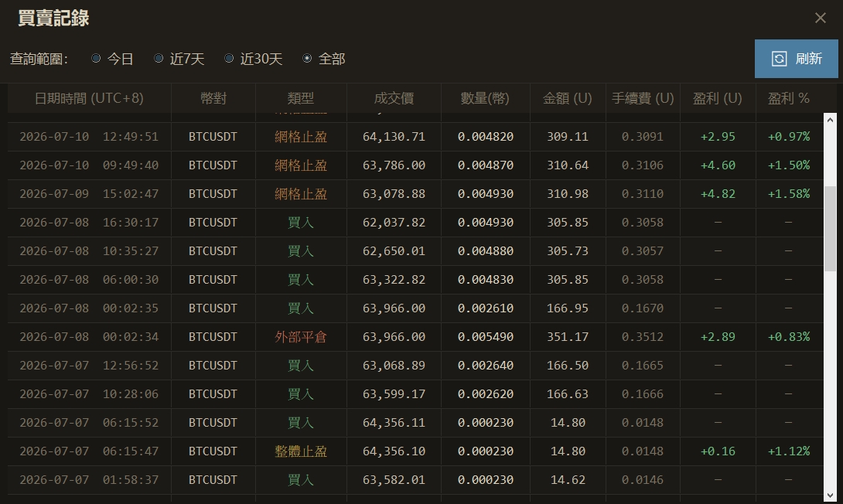The image size is (843, 504).
Task: Click the profit percent +0.83%
Action: point(789,337)
